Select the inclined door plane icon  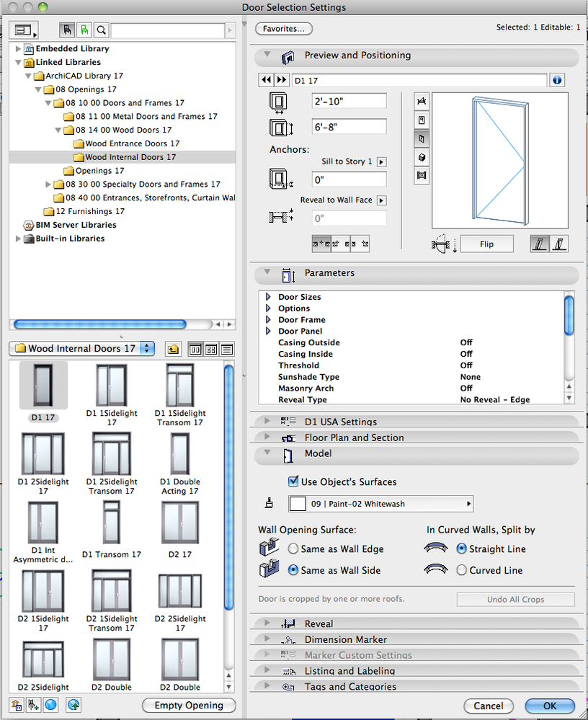(558, 244)
